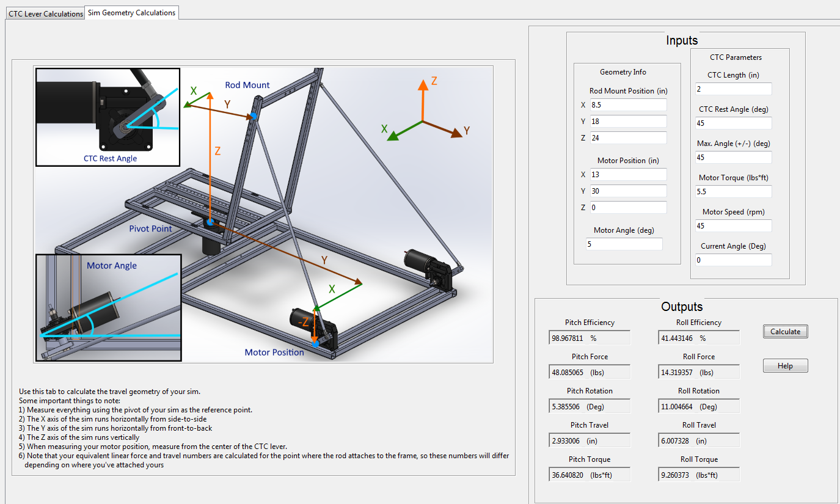The height and width of the screenshot is (504, 840).
Task: Edit the CTC Length (in) field
Action: 734,89
